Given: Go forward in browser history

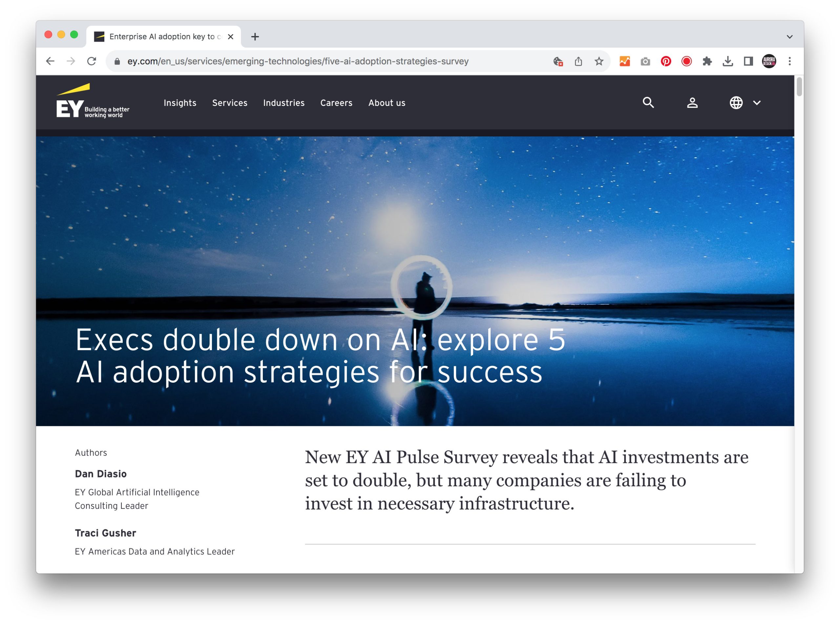Looking at the screenshot, I should (71, 61).
